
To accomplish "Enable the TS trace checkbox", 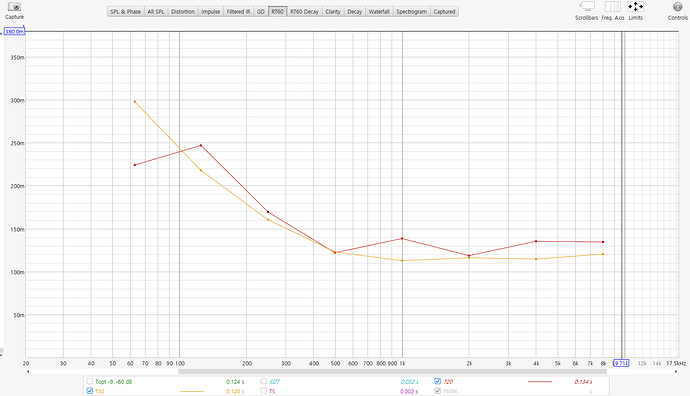I will pyautogui.click(x=264, y=391).
